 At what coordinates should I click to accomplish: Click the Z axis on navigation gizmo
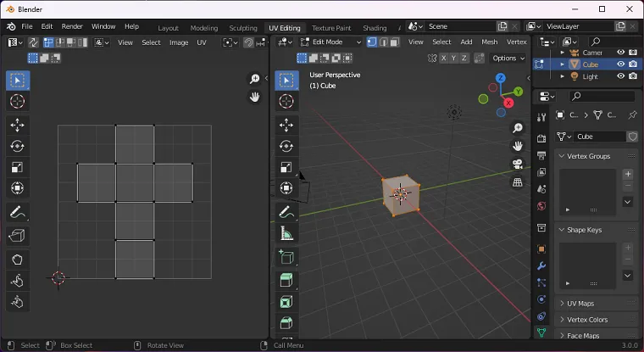tap(500, 78)
